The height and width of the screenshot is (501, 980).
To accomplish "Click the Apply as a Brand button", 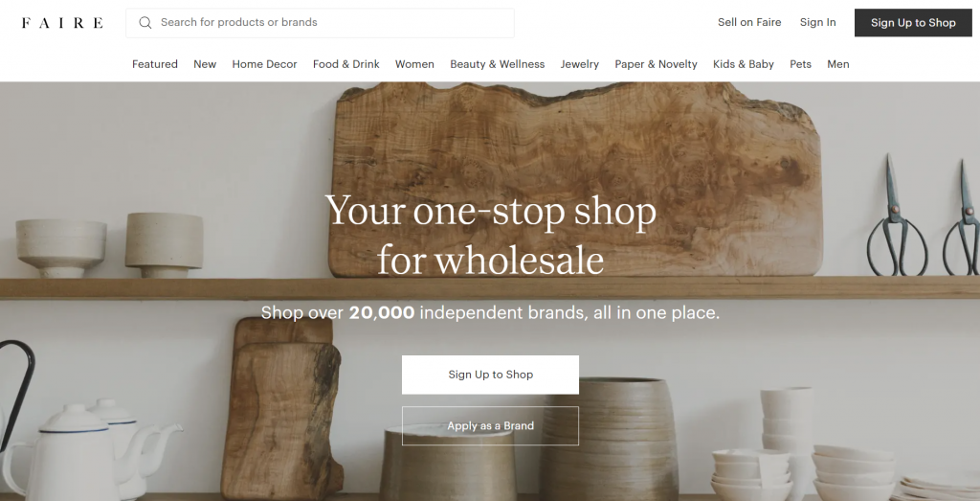I will (490, 426).
